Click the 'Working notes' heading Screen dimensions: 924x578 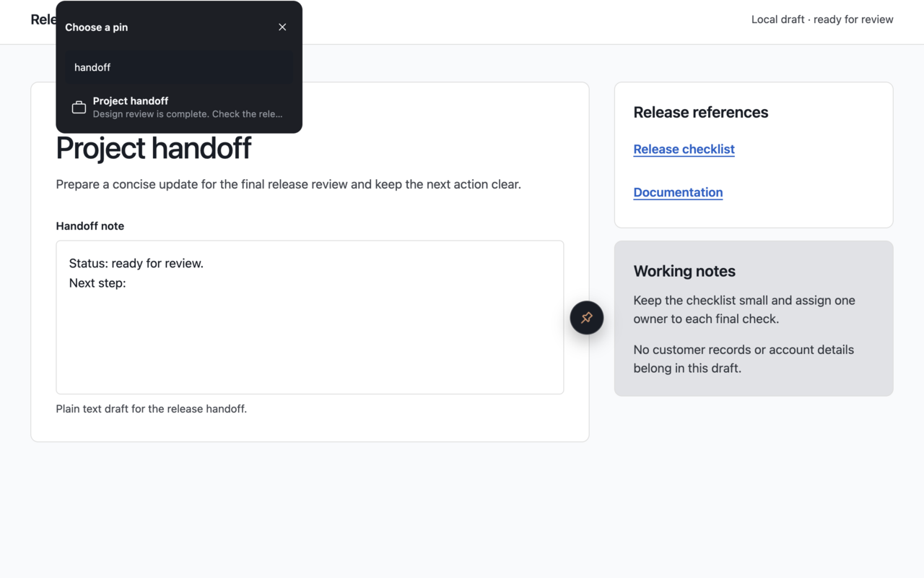click(684, 271)
